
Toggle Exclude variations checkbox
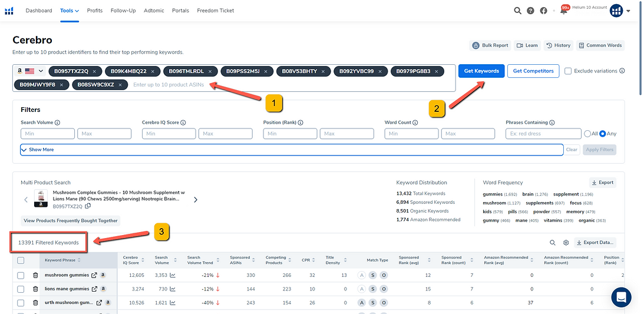(568, 71)
